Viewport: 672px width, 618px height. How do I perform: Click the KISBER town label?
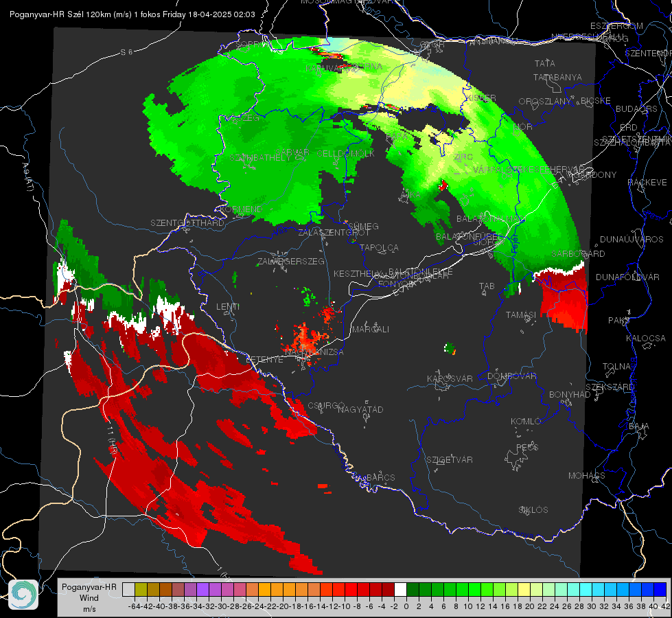point(481,98)
